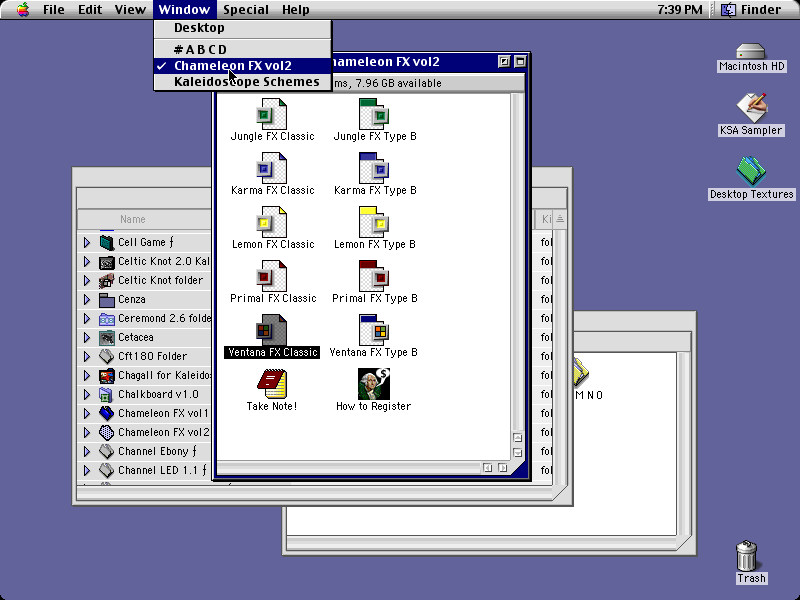The width and height of the screenshot is (800, 600).
Task: Select the KSA Sampler desktop icon
Action: 751,108
